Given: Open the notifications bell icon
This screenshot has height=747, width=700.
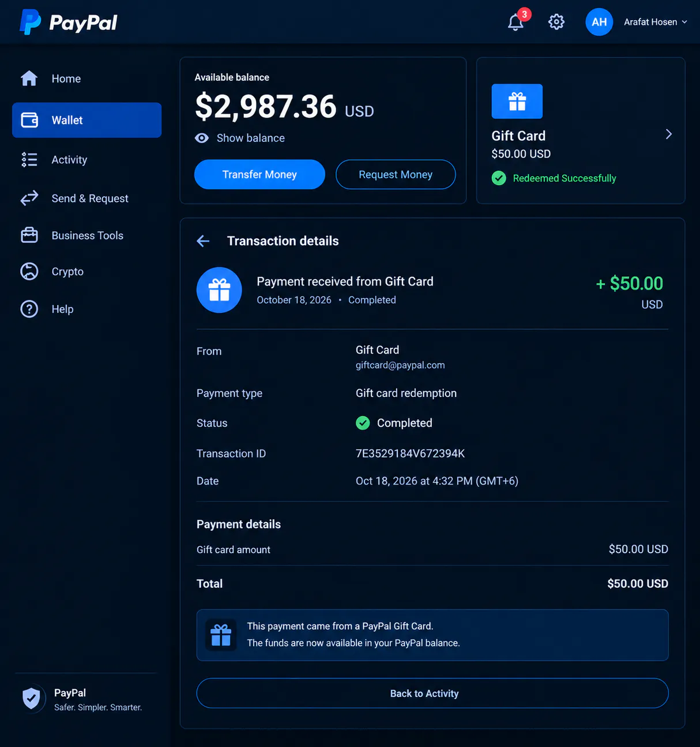Looking at the screenshot, I should (515, 22).
